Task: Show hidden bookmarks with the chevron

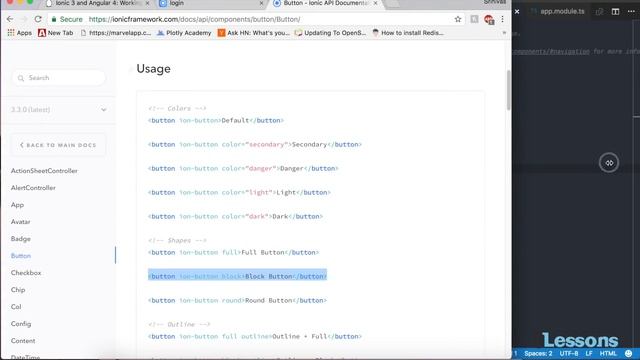Action: [504, 33]
